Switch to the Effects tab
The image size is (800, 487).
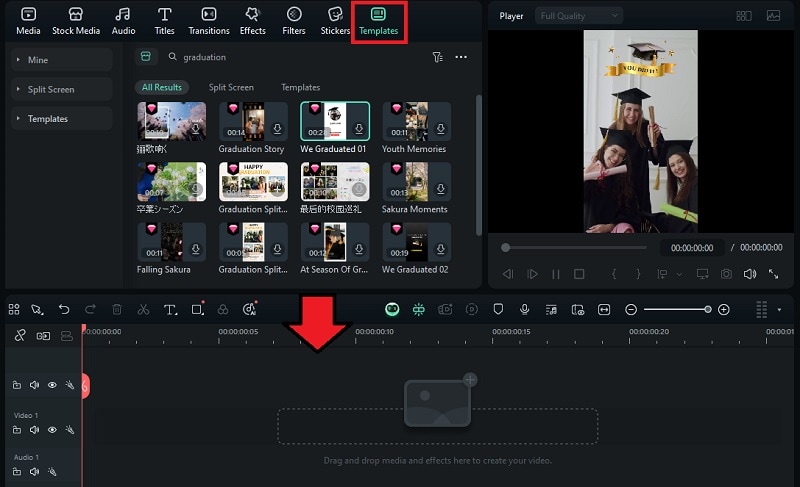253,21
